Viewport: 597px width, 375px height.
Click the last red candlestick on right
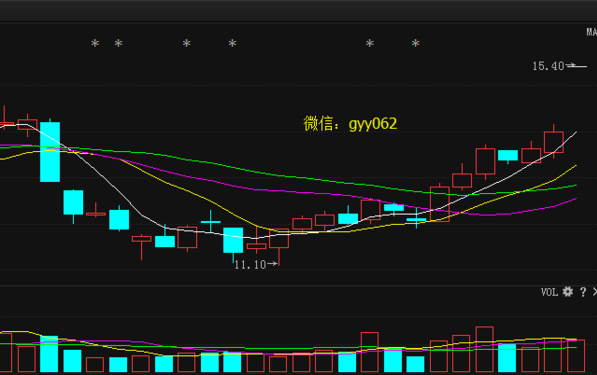click(x=554, y=142)
